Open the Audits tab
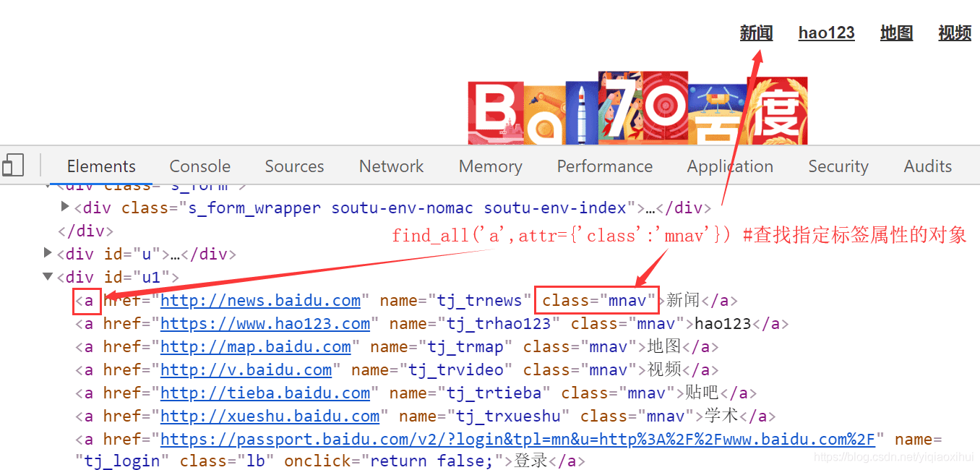This screenshot has height=470, width=980. tap(928, 166)
